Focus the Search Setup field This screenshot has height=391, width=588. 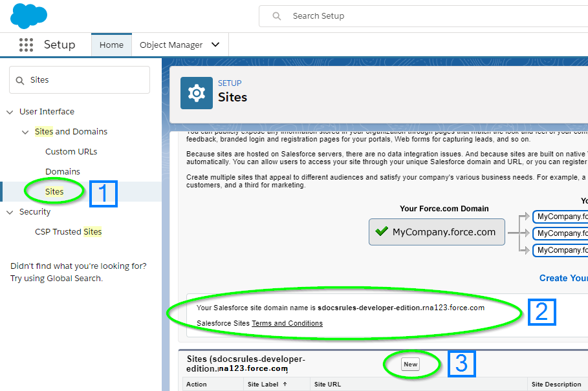(x=424, y=16)
